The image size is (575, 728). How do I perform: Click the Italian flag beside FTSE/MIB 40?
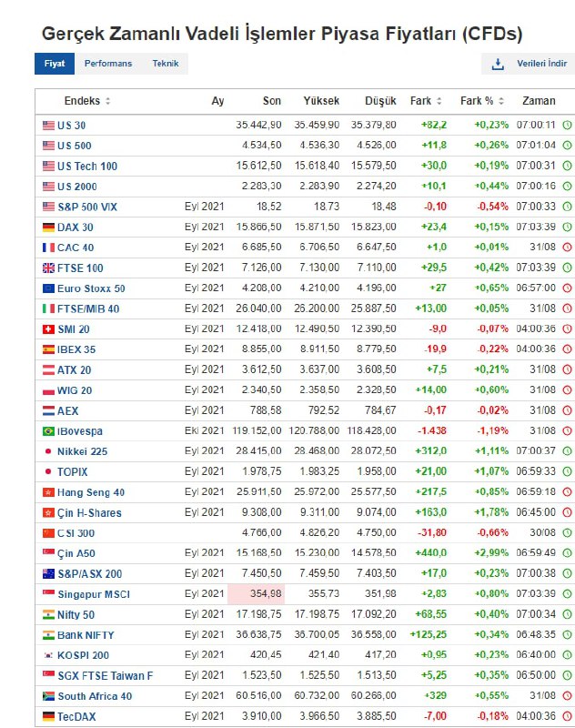pos(48,308)
